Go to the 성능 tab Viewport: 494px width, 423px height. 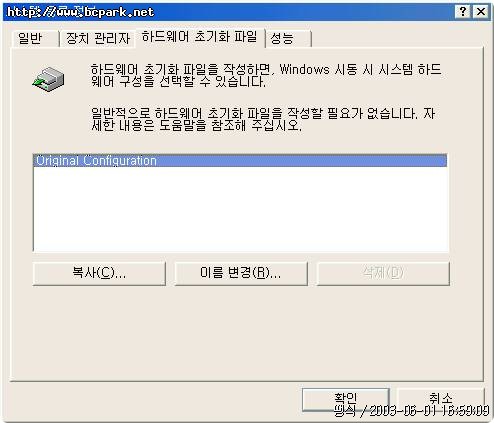pos(289,38)
